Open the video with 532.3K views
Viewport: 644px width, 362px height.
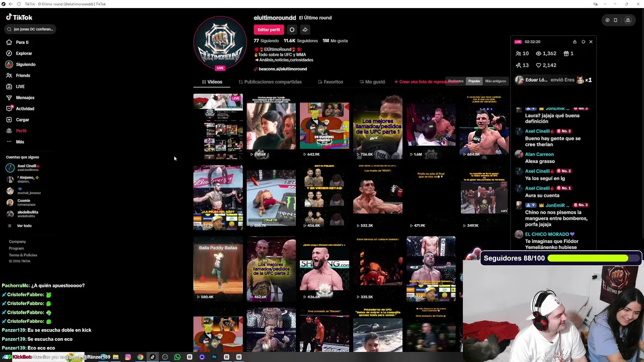click(378, 198)
